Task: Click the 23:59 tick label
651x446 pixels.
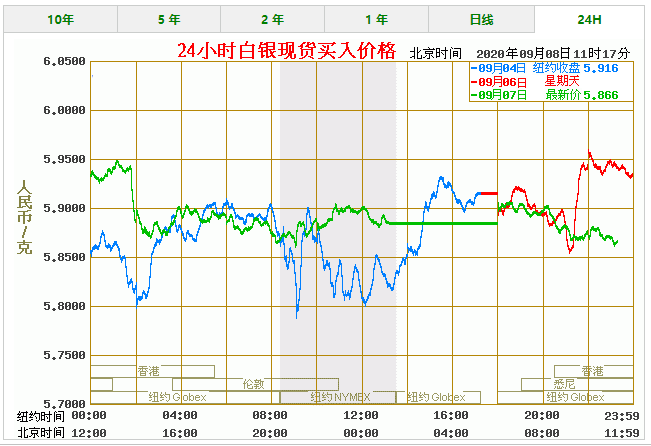Action: pos(622,415)
